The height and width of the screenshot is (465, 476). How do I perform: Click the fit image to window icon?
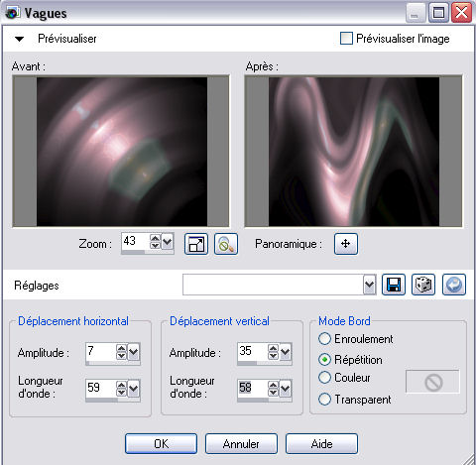(196, 244)
